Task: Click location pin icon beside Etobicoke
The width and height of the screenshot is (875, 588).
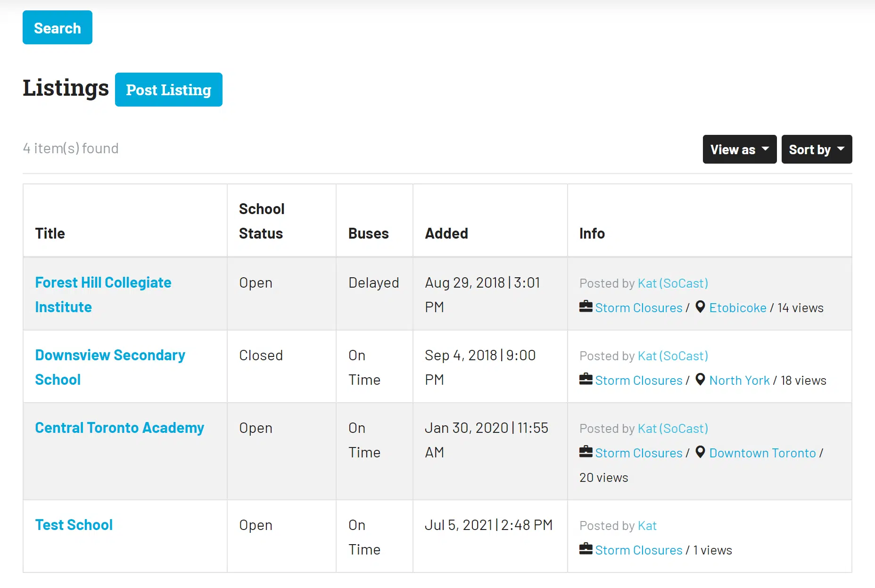Action: coord(700,307)
